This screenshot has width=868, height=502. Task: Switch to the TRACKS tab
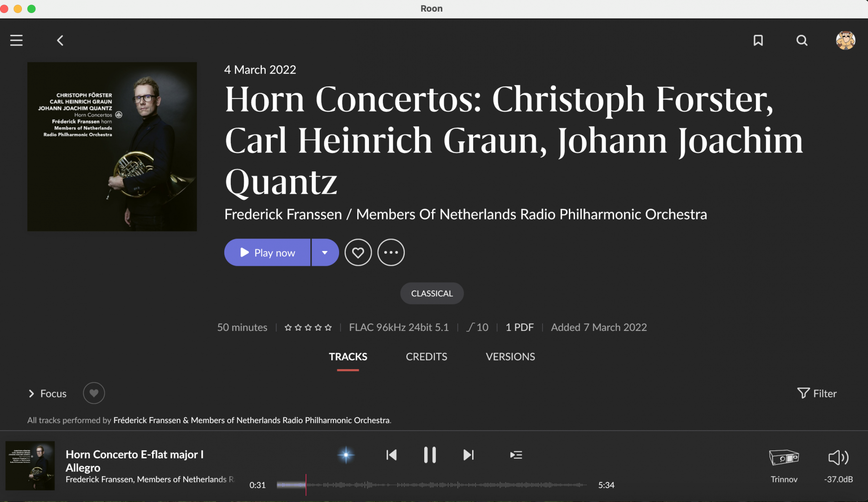click(x=348, y=357)
